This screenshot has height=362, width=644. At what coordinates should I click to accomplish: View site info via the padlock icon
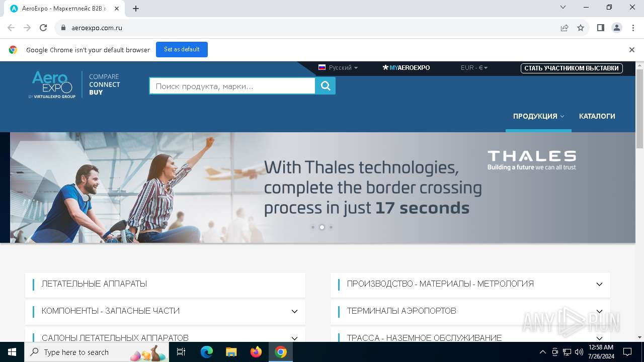pos(63,28)
